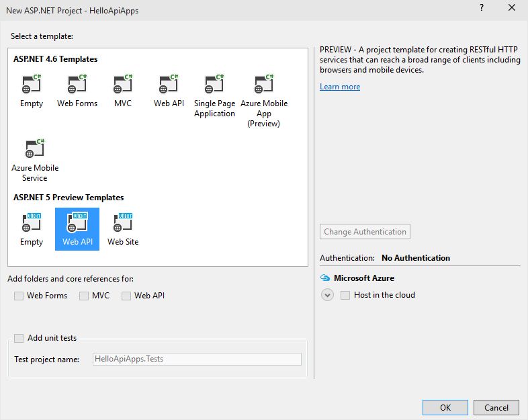Enable the Add unit tests checkbox

(x=19, y=338)
